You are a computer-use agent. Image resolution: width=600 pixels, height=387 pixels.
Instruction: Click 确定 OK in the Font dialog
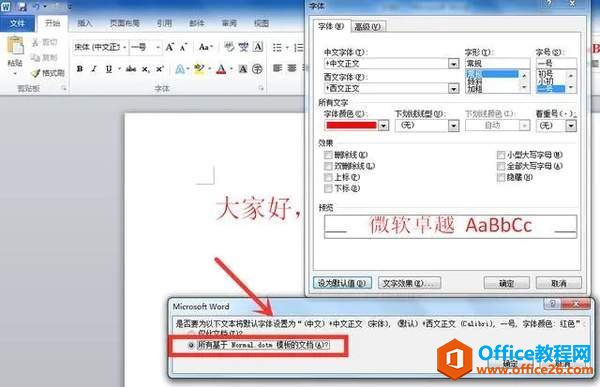(x=506, y=283)
